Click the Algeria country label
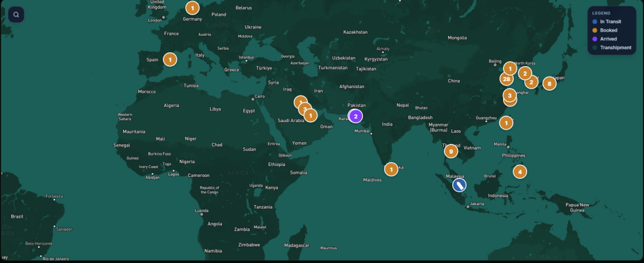 (171, 106)
